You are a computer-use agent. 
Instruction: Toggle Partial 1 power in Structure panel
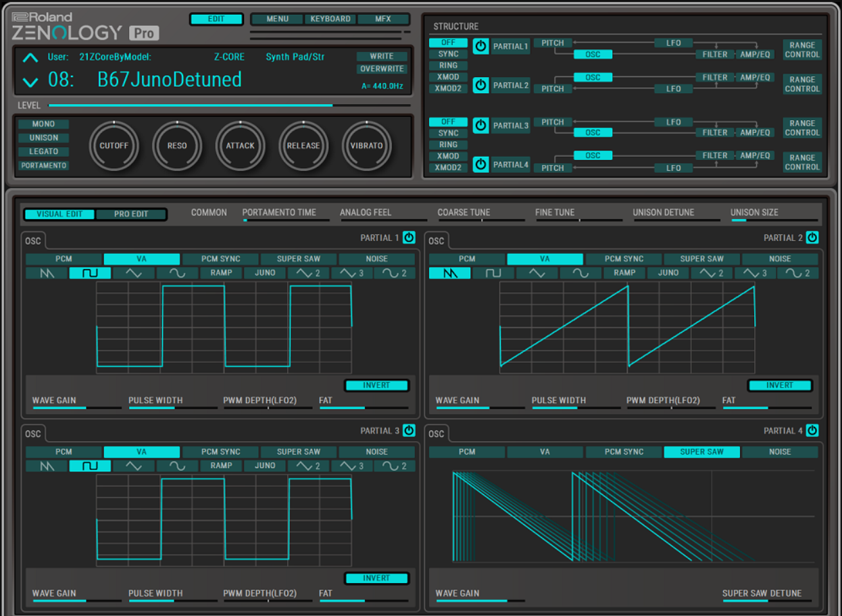480,46
